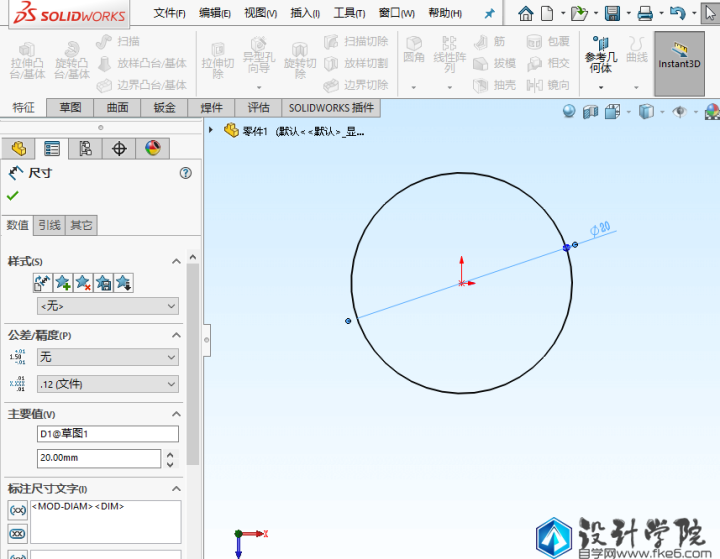This screenshot has height=559, width=720.
Task: Switch to the 引线 tab
Action: point(48,225)
